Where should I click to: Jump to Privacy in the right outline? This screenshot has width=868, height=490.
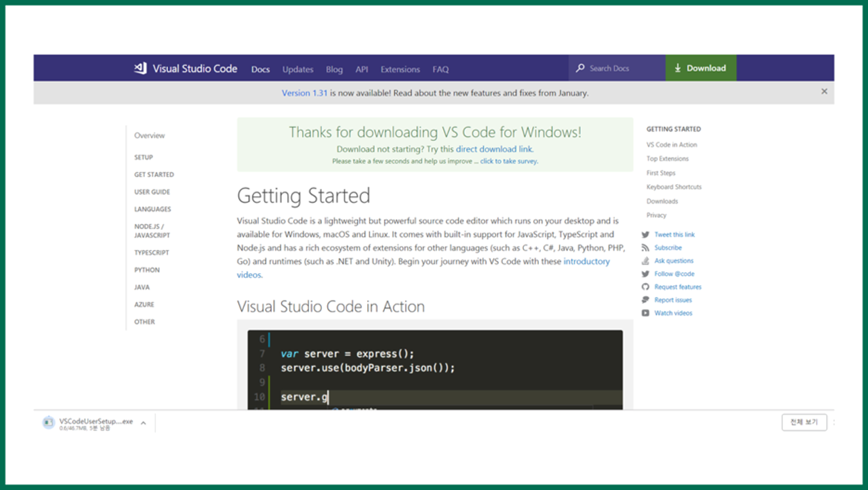656,215
